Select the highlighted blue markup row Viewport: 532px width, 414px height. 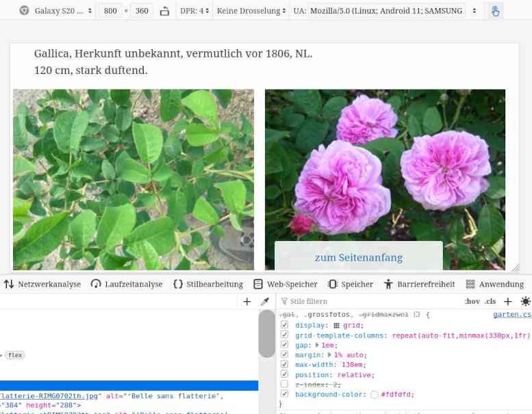point(129,385)
